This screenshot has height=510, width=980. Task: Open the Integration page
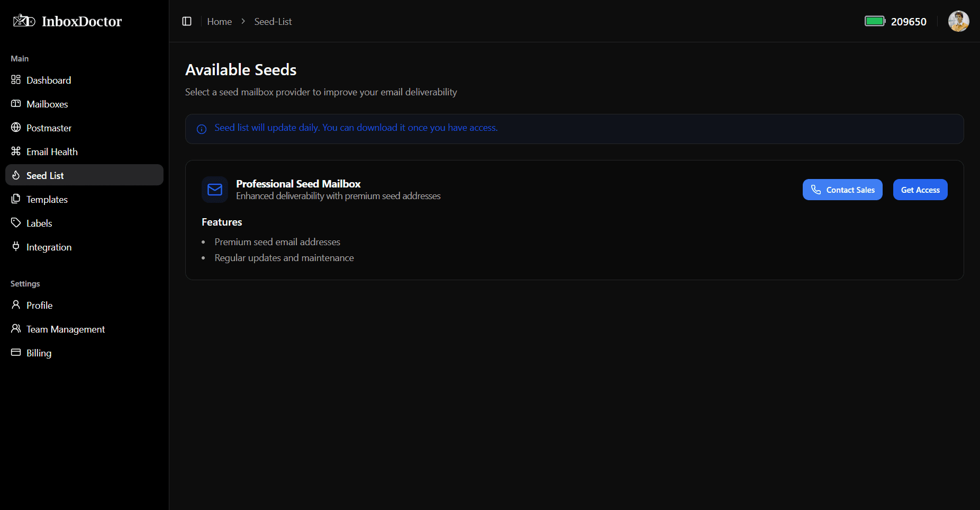tap(84, 247)
